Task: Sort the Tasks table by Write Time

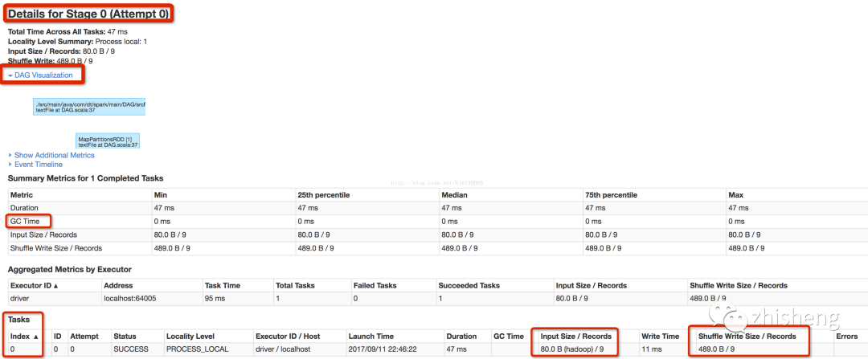Action: coord(660,337)
